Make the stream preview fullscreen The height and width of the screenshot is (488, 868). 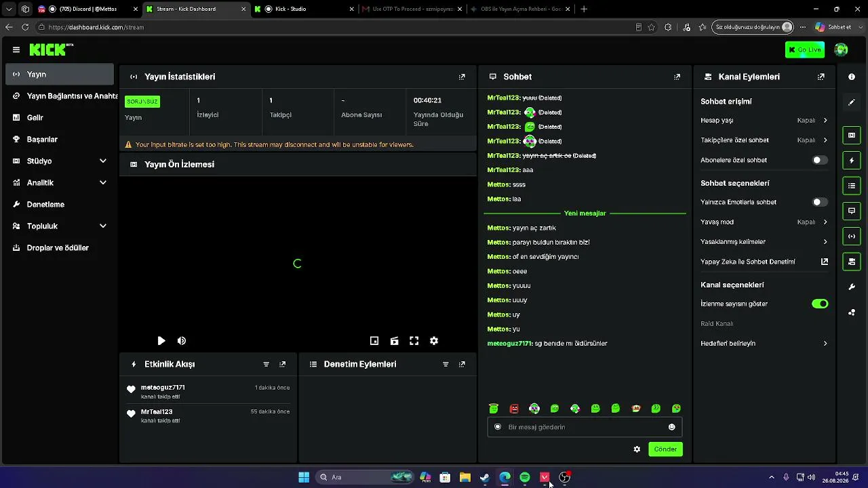414,341
